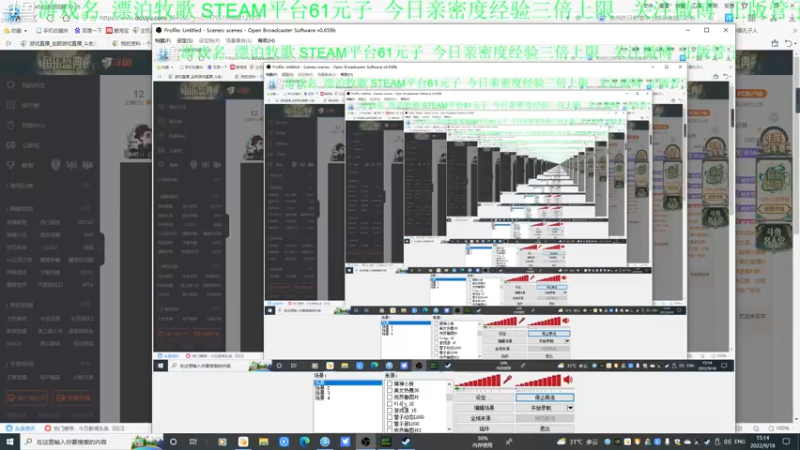Open the globe browser icon on the taskbar
The width and height of the screenshot is (800, 450).
pos(325,442)
